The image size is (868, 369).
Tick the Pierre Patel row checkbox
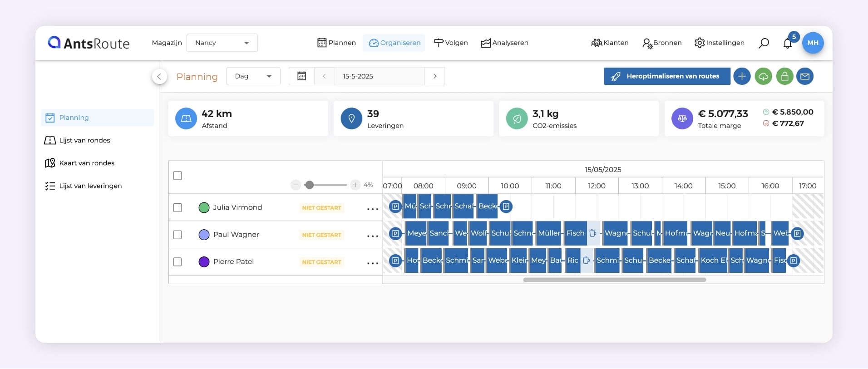tap(178, 262)
